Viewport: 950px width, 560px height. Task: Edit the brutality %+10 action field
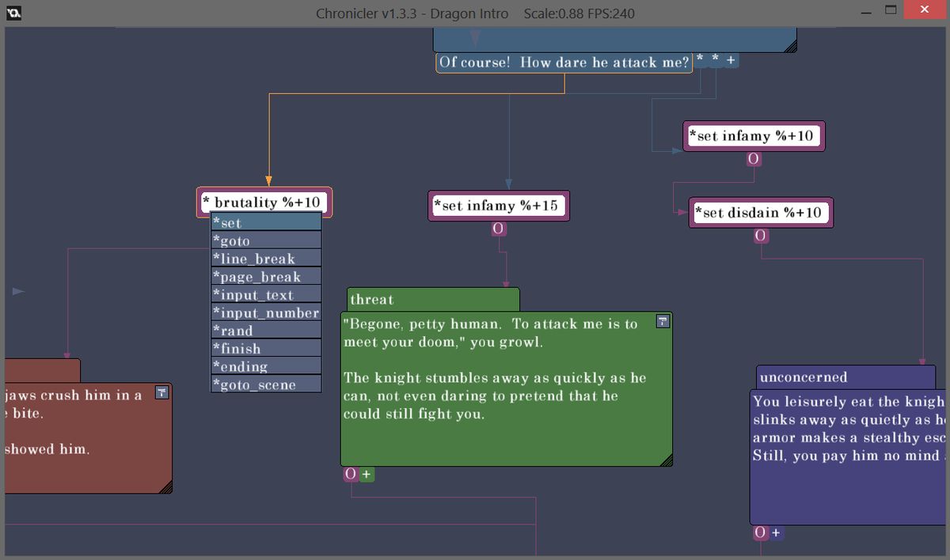pyautogui.click(x=264, y=202)
